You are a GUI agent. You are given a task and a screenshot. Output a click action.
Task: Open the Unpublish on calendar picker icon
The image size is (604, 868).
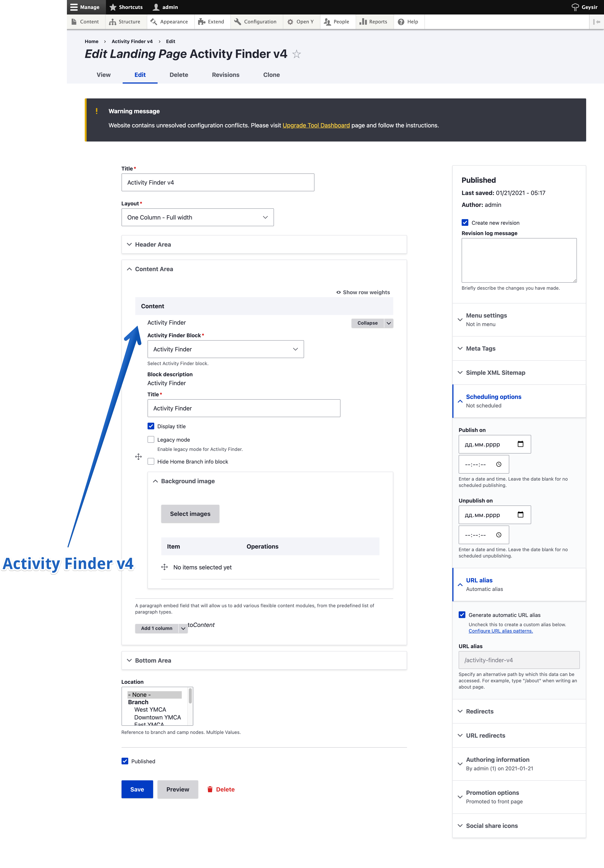point(520,515)
